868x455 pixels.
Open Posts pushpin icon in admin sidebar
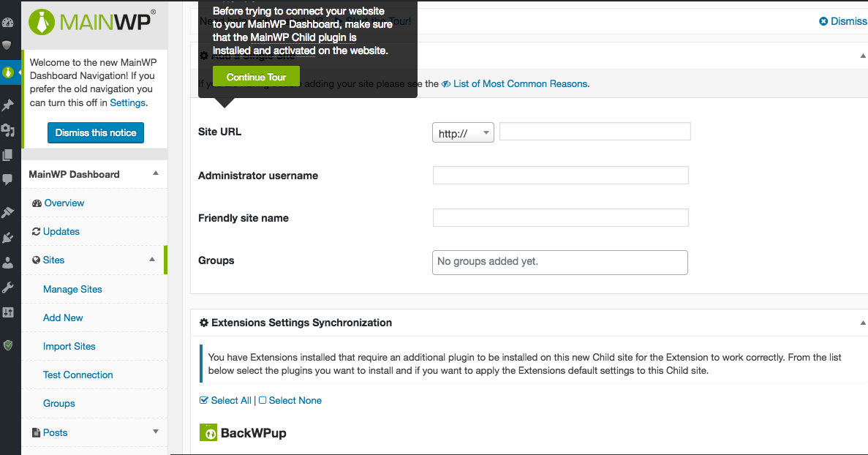[x=8, y=105]
